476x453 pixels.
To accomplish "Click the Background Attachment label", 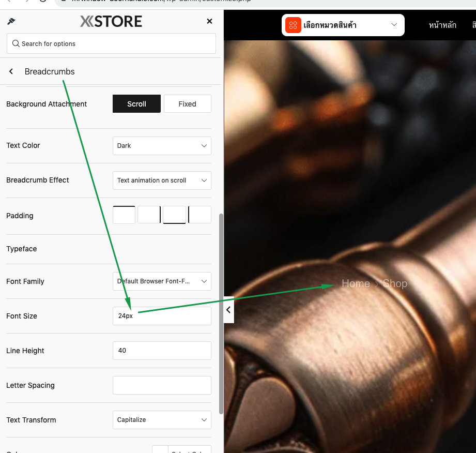I will coord(47,104).
